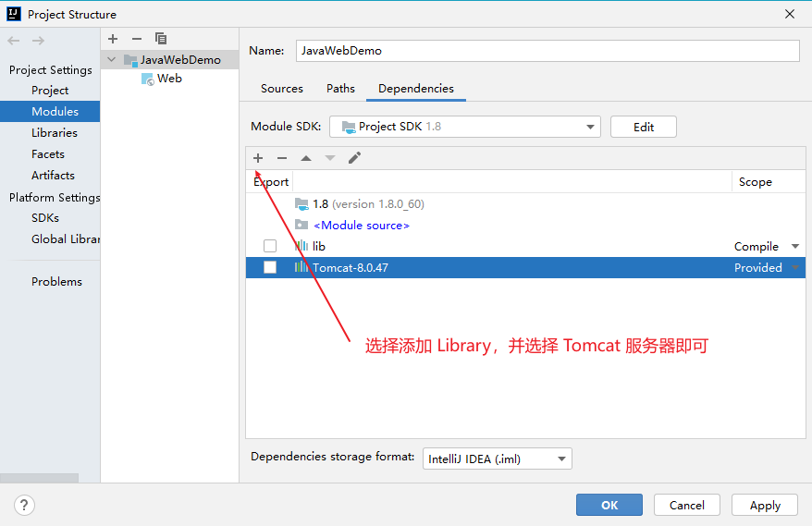Edit the selected dependency pencil icon
The height and width of the screenshot is (526, 812).
(354, 158)
